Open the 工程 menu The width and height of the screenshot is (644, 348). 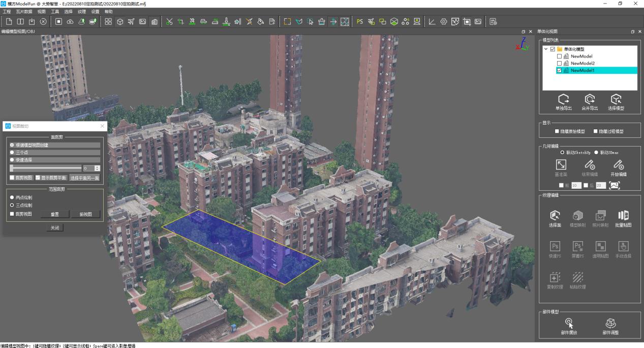tap(7, 11)
